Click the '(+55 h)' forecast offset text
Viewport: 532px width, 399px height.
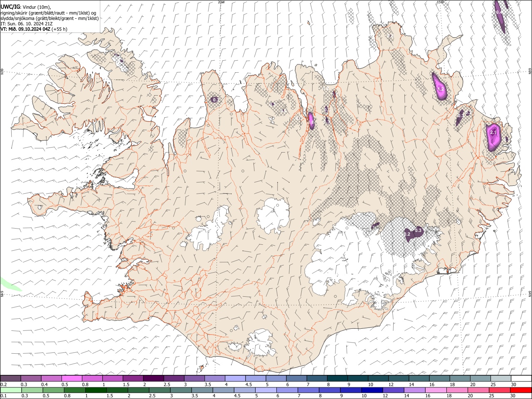(60, 29)
